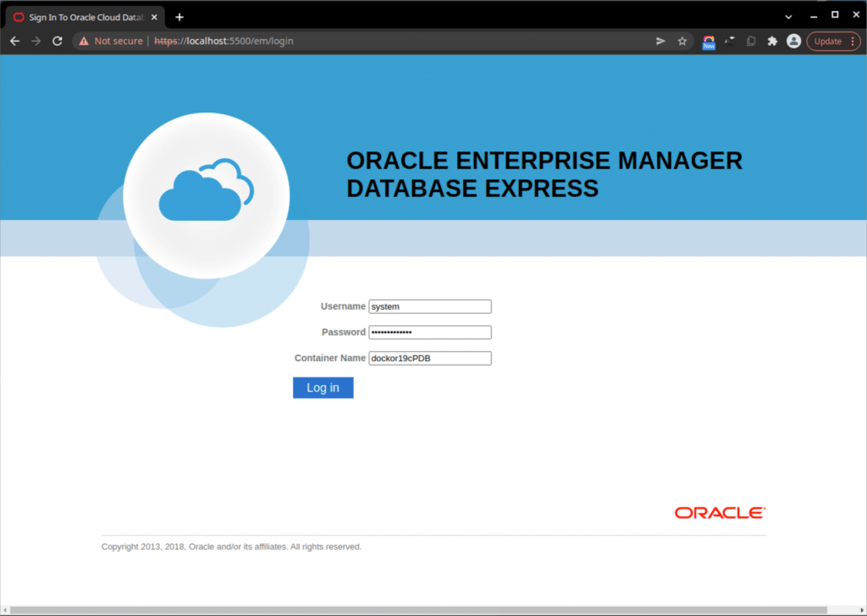The width and height of the screenshot is (867, 616).
Task: Click the scrollbar left arrow
Action: tap(6, 610)
